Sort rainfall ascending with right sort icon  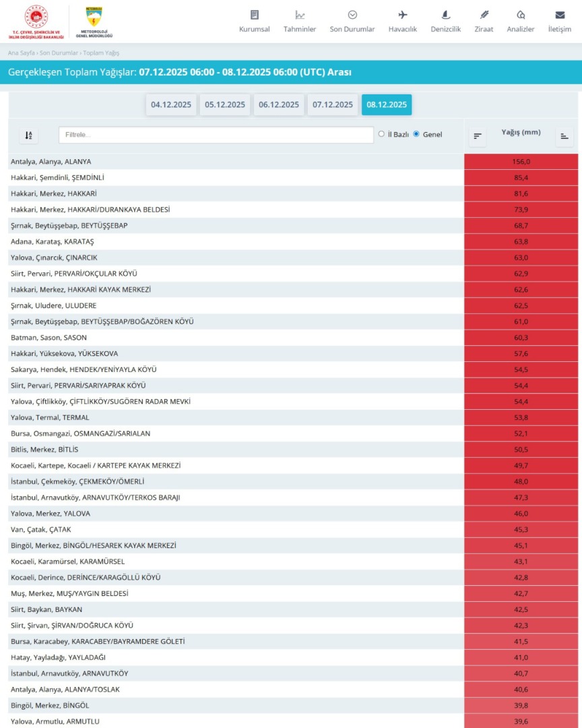(x=564, y=136)
